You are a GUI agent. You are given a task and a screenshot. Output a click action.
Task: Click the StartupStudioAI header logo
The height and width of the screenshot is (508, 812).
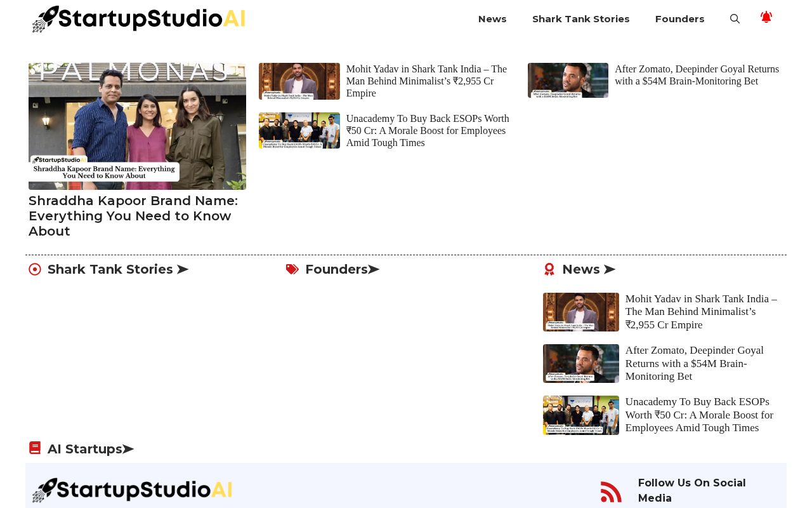[x=139, y=19]
